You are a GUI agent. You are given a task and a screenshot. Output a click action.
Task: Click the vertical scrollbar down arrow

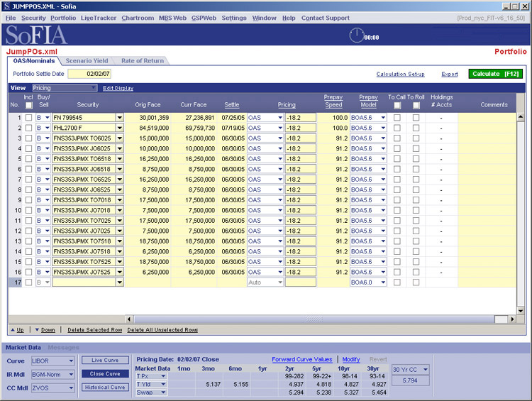click(x=521, y=309)
